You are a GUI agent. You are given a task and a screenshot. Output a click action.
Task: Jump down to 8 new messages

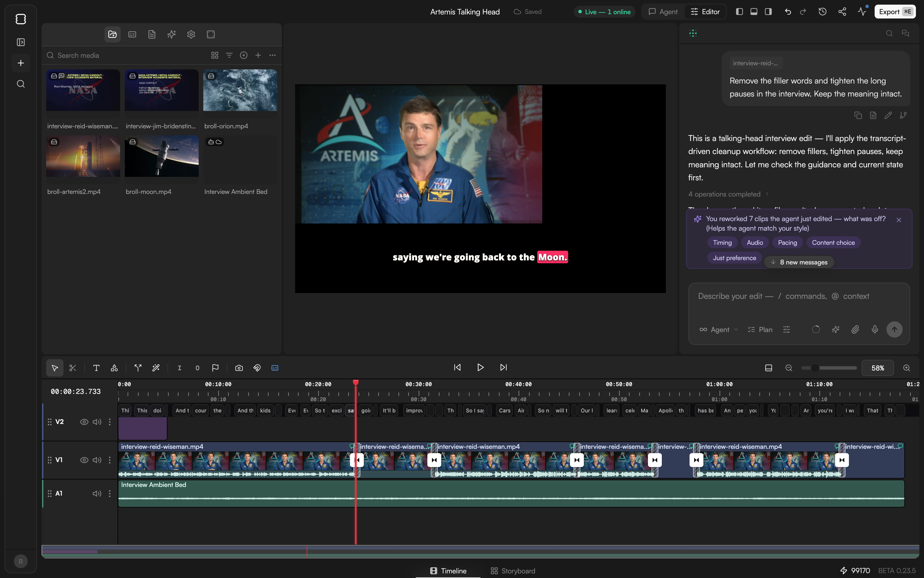point(799,262)
